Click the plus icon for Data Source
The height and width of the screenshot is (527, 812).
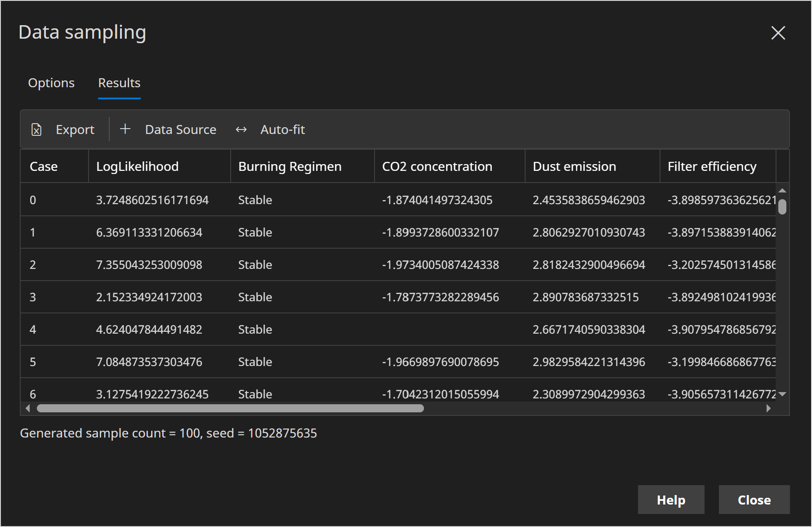pos(125,129)
